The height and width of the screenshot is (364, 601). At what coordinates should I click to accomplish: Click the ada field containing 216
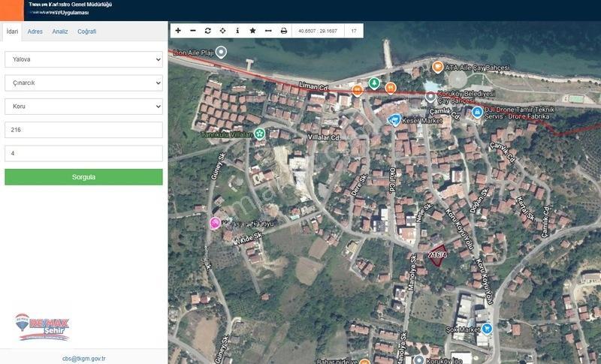(x=83, y=130)
